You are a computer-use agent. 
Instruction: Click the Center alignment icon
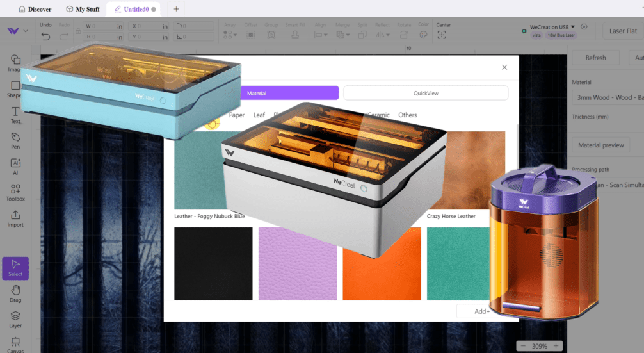pos(442,35)
